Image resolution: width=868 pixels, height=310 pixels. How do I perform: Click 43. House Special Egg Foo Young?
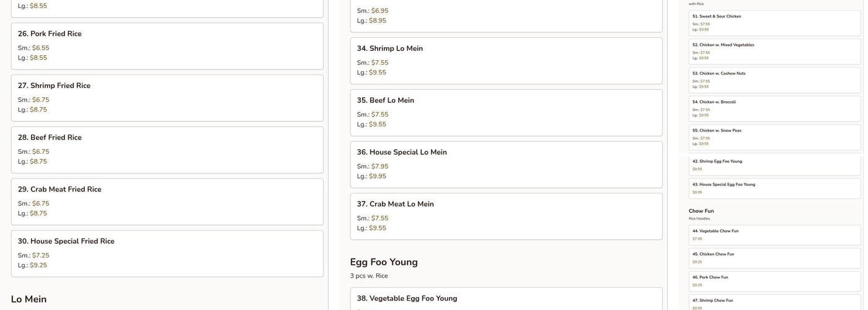pyautogui.click(x=774, y=188)
